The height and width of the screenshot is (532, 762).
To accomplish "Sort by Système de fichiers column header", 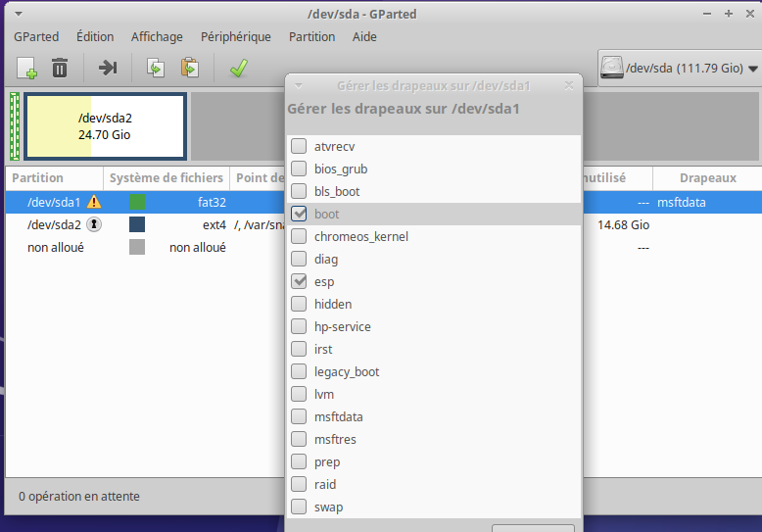I will tap(167, 178).
